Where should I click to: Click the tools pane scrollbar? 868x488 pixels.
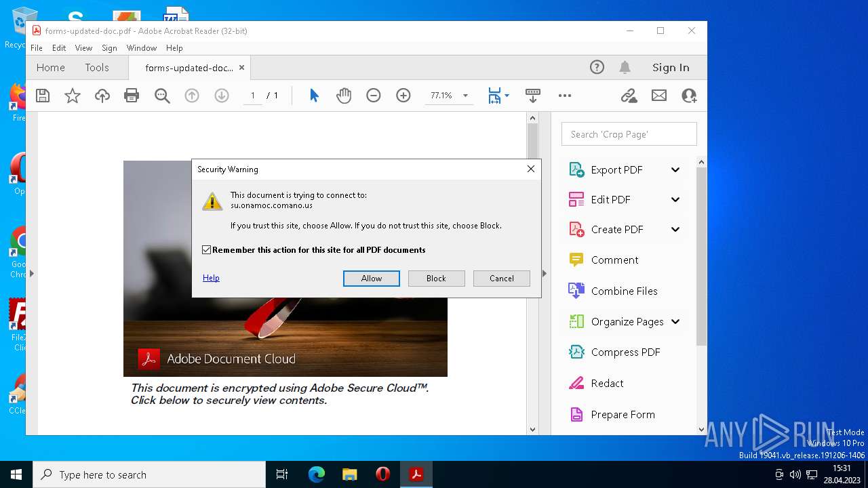(701, 258)
